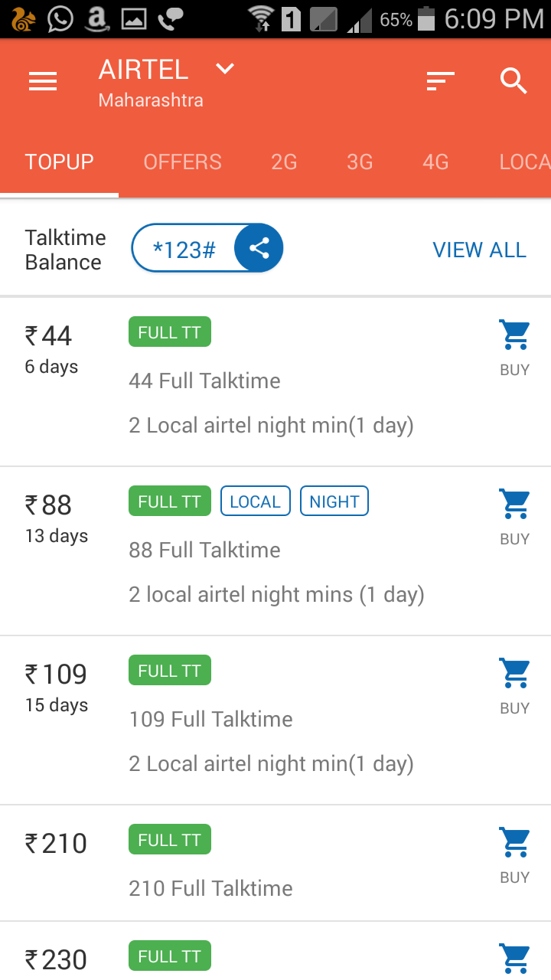Open the sort/filter icon in header
This screenshot has height=980, width=551.
pos(440,80)
